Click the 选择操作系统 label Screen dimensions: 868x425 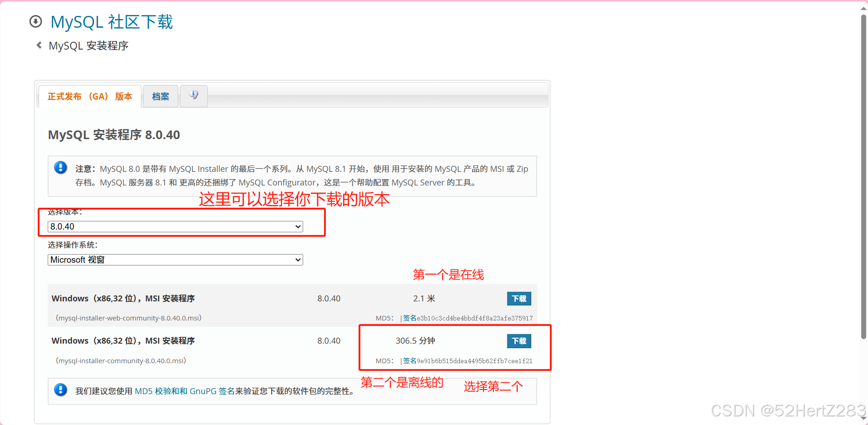click(73, 245)
